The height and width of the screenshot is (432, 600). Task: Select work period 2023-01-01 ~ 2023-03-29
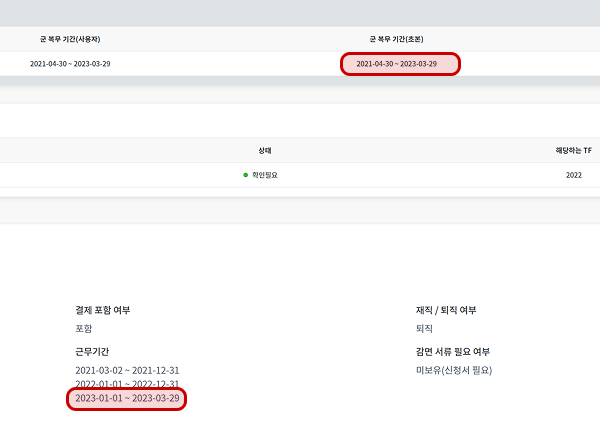tap(127, 398)
